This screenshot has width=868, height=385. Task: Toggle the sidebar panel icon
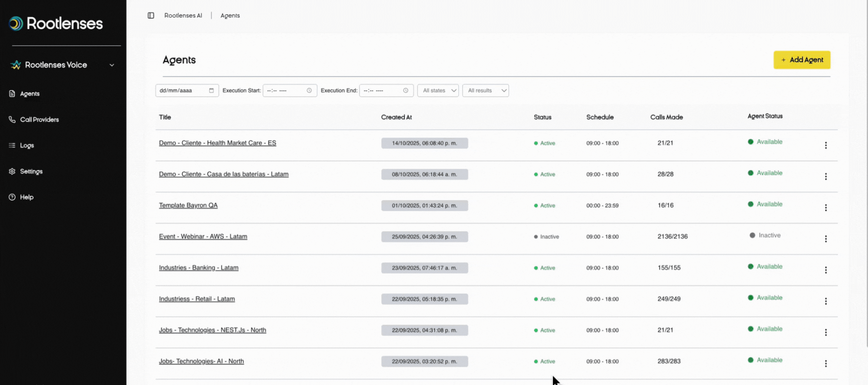tap(151, 16)
